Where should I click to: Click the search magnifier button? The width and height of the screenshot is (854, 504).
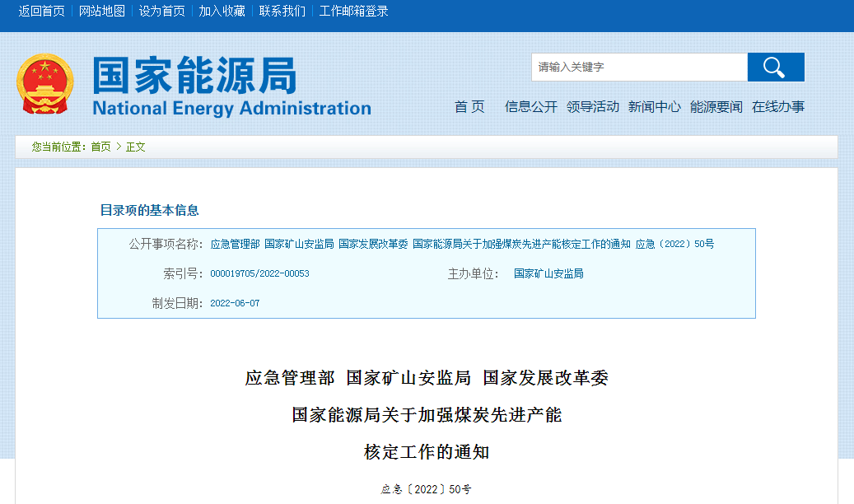tap(776, 67)
